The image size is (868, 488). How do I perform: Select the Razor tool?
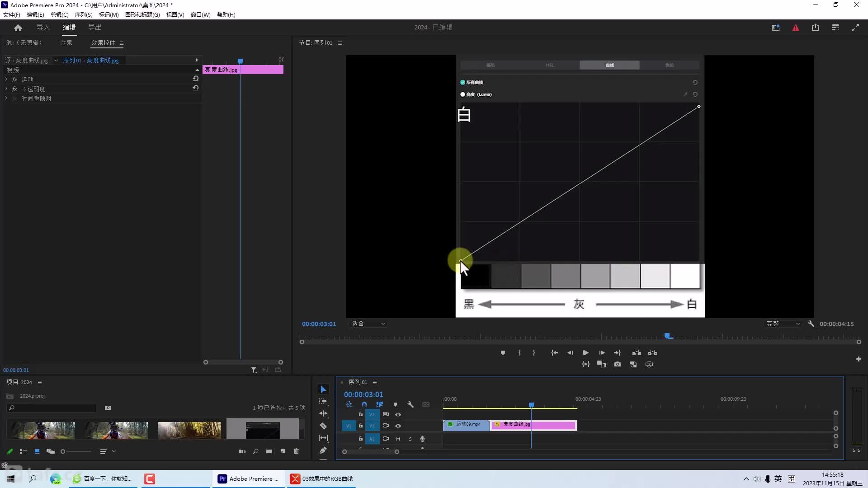(x=323, y=426)
